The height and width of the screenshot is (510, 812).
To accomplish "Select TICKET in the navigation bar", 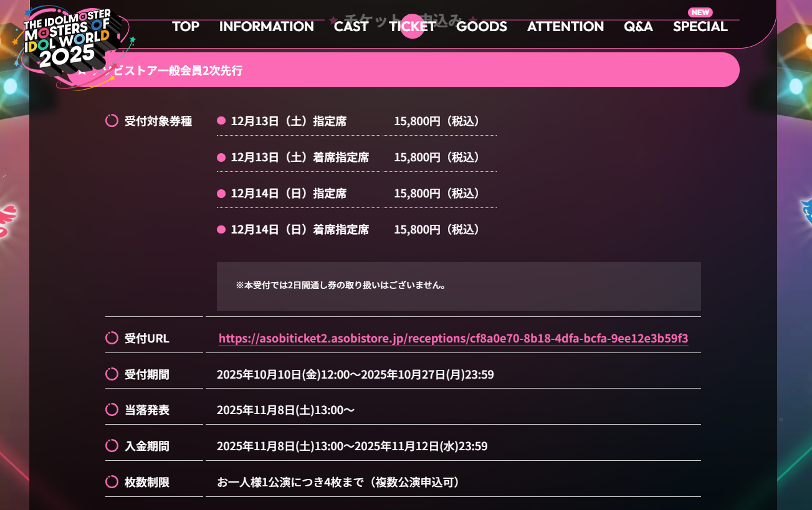I will [413, 27].
